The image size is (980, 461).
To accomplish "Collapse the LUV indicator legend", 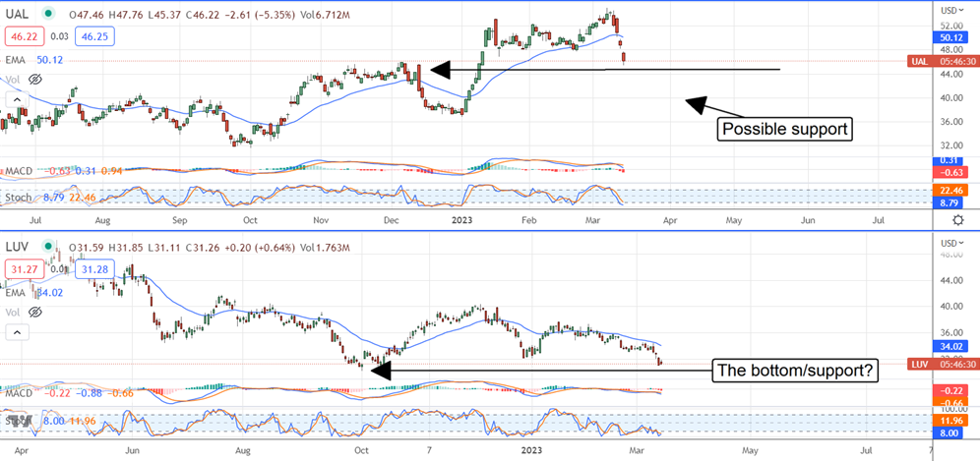I will (x=17, y=331).
